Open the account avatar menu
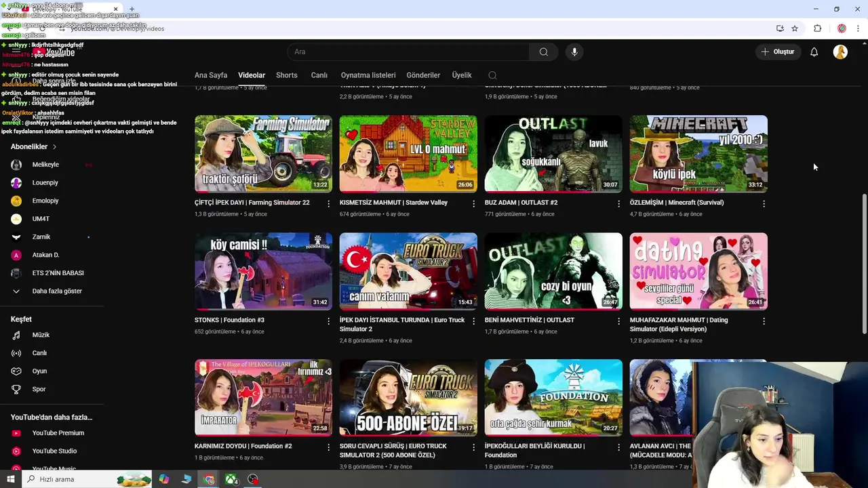 click(840, 52)
